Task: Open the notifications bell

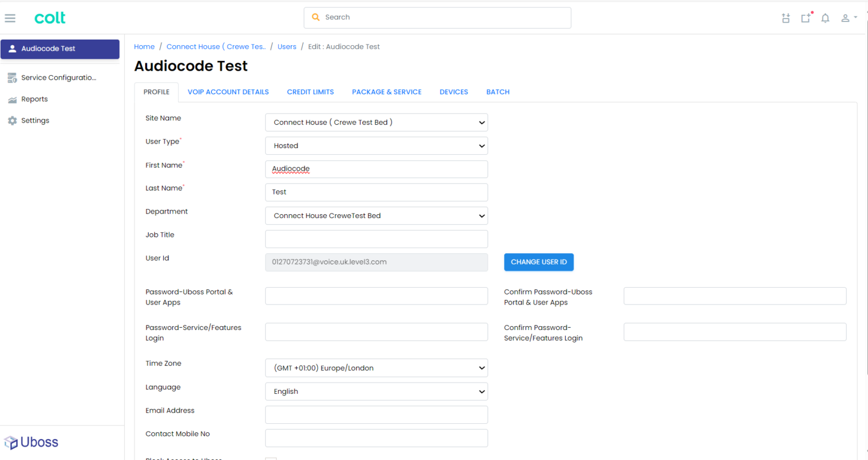Action: pyautogui.click(x=825, y=18)
